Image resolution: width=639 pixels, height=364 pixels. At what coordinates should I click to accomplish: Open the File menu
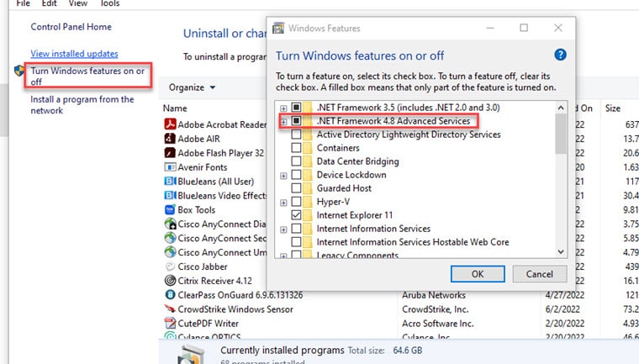click(x=24, y=3)
